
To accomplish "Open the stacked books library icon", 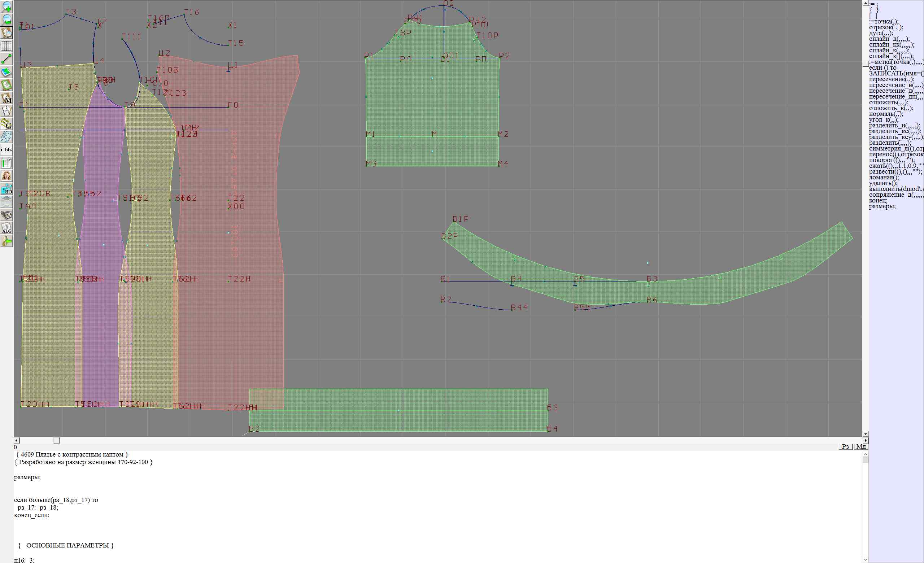I will pos(7,215).
